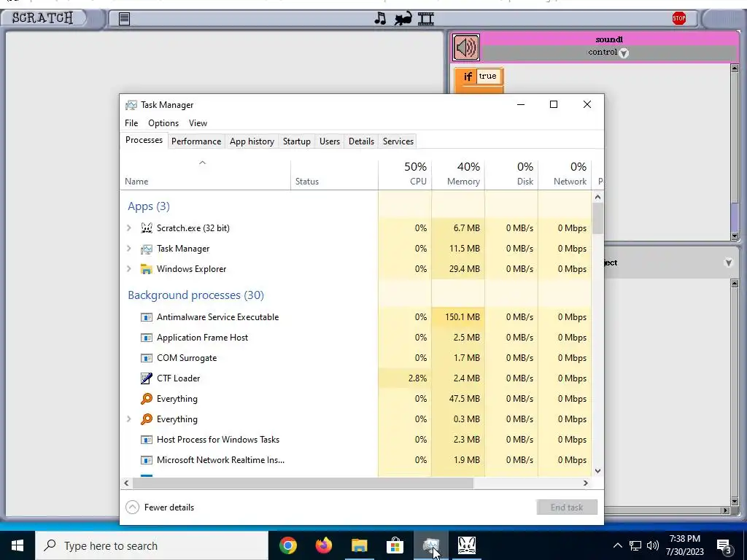The image size is (747, 560).
Task: Click the Windows Explorer folder icon in list
Action: point(146,269)
